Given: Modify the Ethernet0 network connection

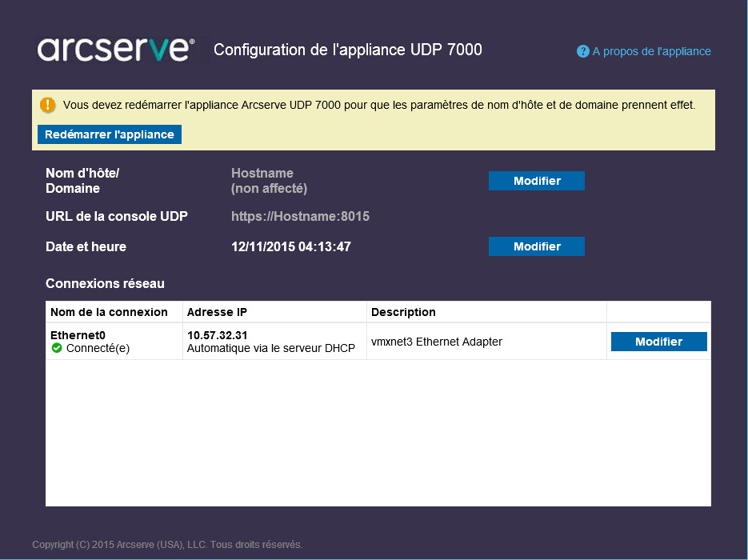Looking at the screenshot, I should pyautogui.click(x=658, y=342).
